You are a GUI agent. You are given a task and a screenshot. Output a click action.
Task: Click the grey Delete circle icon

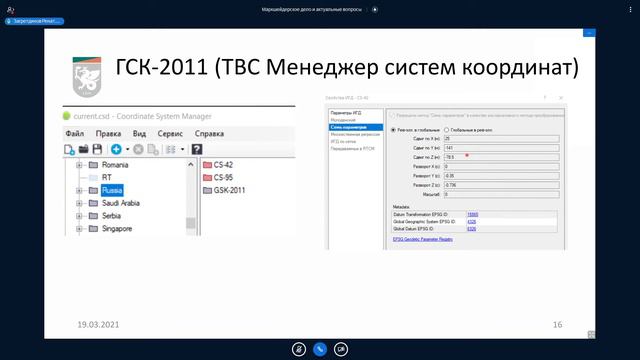(x=138, y=149)
